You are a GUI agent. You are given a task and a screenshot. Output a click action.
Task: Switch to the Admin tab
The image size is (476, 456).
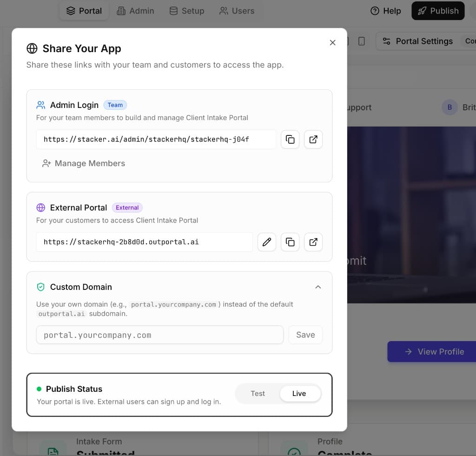[x=135, y=11]
